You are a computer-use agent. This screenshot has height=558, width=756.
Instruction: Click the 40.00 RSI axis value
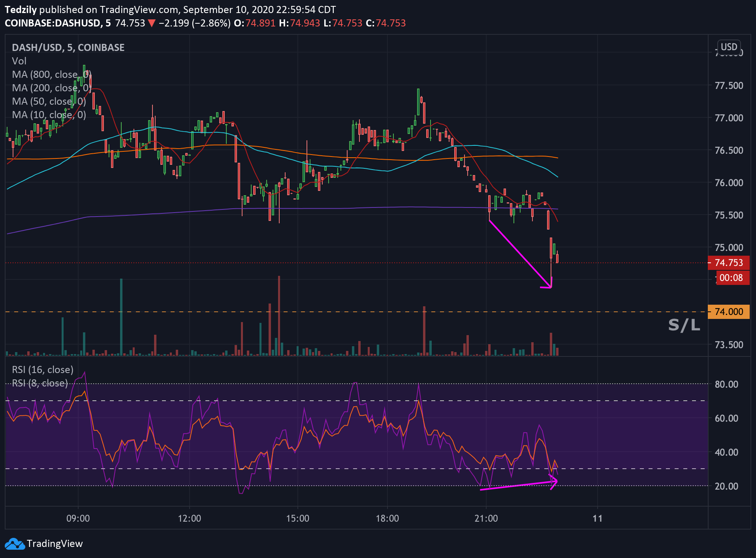coord(726,452)
